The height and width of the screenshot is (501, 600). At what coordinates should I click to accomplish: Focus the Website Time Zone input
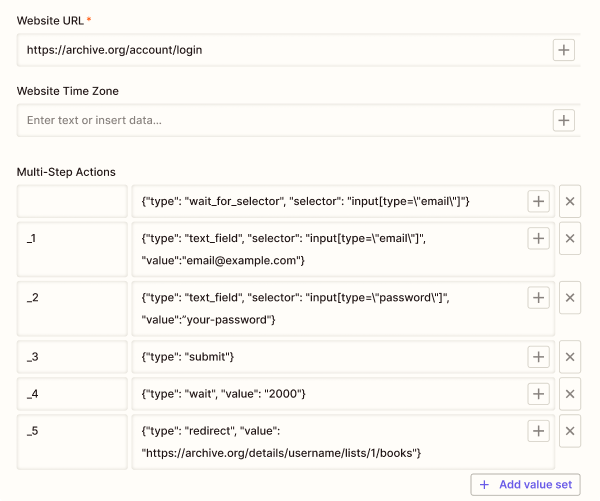(x=280, y=120)
